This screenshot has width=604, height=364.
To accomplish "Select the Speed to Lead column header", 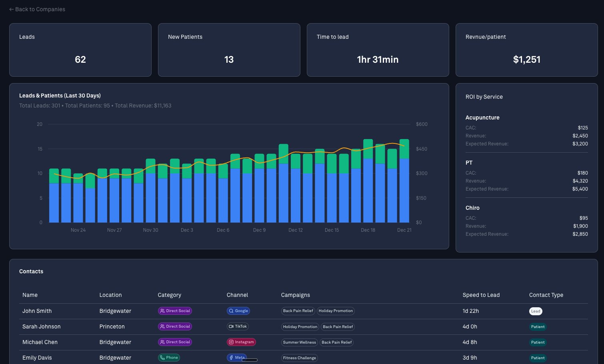I will [481, 295].
